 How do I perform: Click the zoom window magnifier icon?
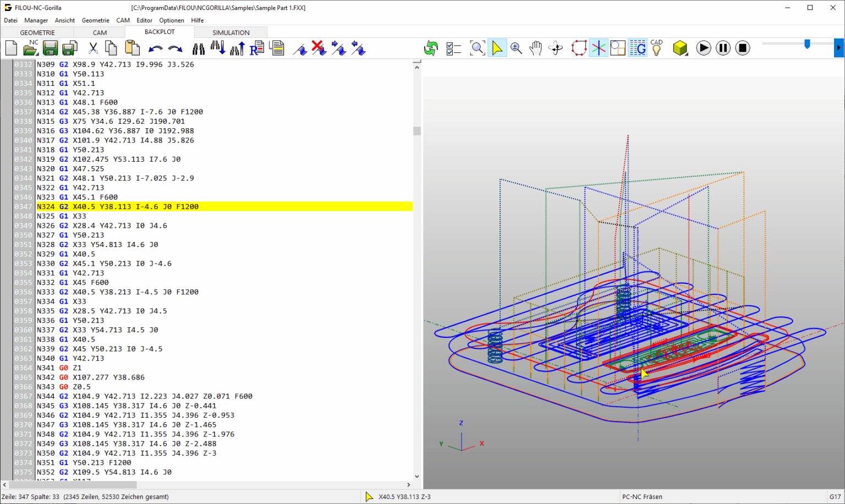478,48
